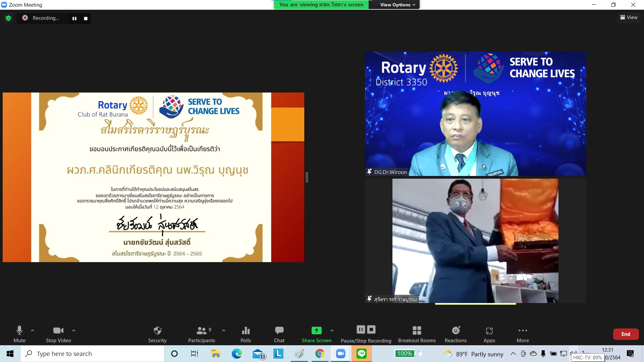This screenshot has width=644, height=362.
Task: Open Windows notification center
Action: click(630, 354)
